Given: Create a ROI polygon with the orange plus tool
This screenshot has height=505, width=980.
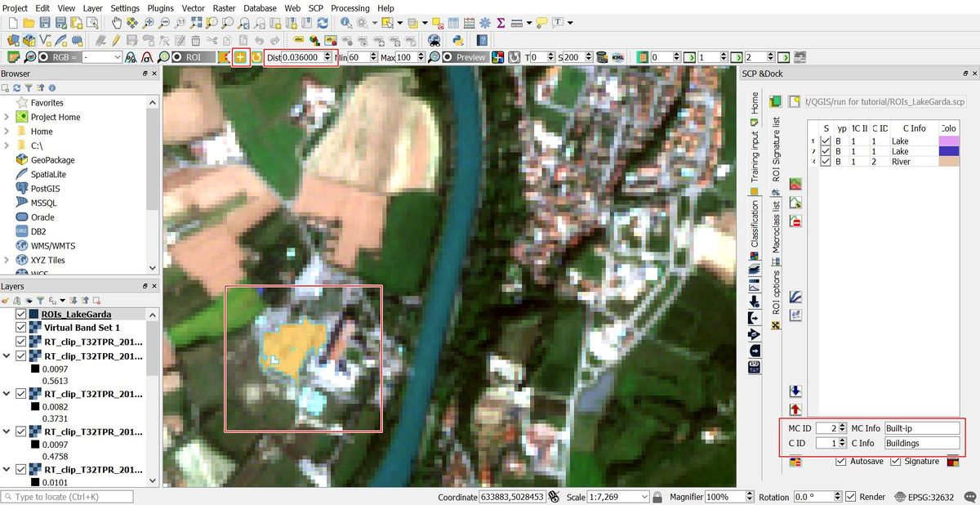Looking at the screenshot, I should (240, 58).
